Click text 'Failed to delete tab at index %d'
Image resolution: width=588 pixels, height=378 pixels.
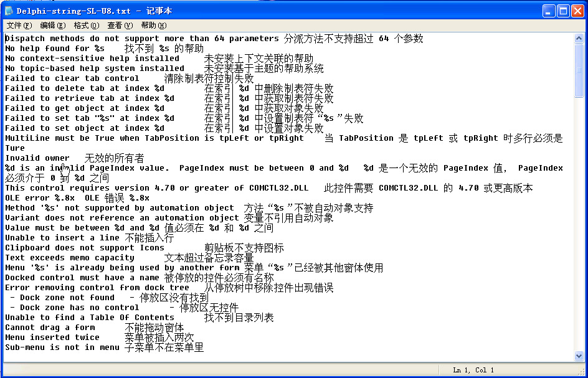[x=85, y=88]
